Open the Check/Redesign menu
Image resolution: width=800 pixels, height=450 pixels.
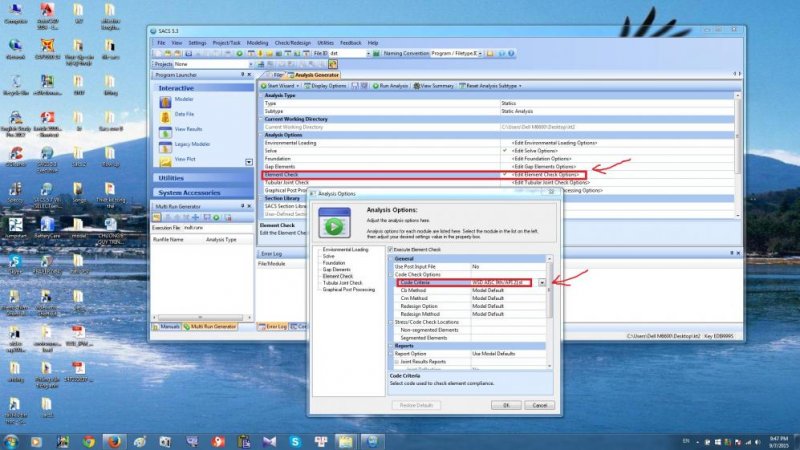pos(292,43)
